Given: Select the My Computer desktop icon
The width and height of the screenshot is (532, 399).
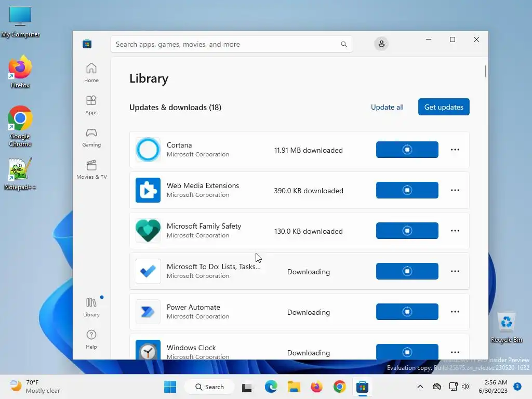Looking at the screenshot, I should (20, 22).
